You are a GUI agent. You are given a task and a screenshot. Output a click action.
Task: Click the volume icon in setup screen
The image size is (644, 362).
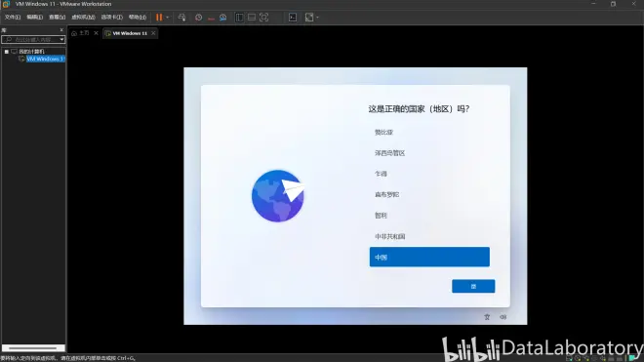coord(503,317)
